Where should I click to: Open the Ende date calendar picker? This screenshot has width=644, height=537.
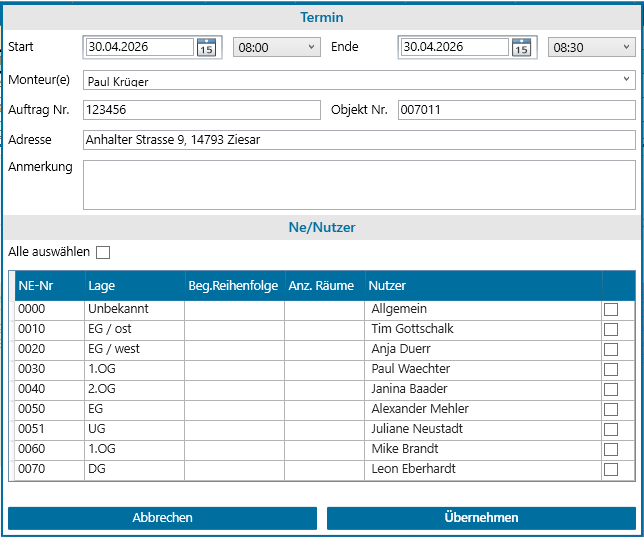click(x=521, y=47)
